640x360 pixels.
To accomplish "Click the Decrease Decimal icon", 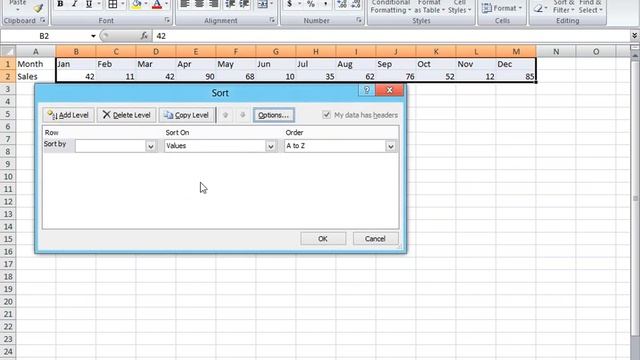I will pyautogui.click(x=356, y=4).
